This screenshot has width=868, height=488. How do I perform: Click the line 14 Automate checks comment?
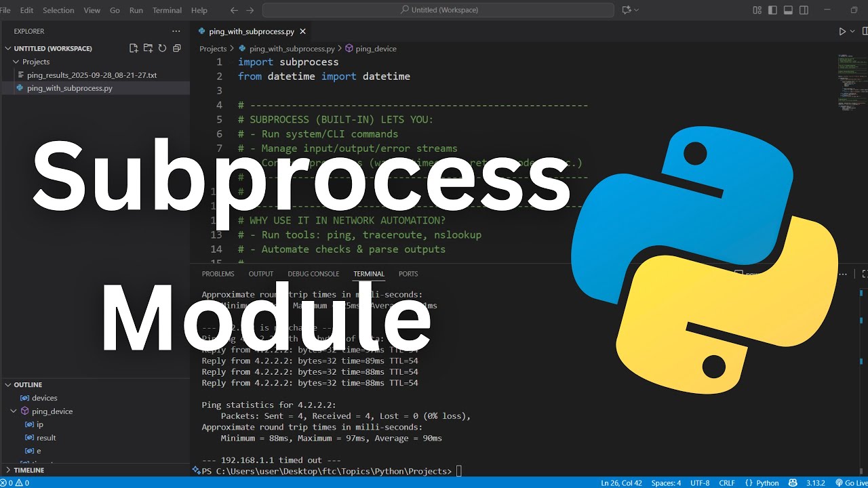[342, 249]
